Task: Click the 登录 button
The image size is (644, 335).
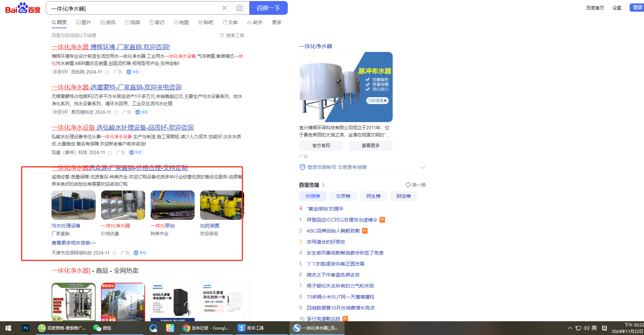Action: pyautogui.click(x=637, y=8)
